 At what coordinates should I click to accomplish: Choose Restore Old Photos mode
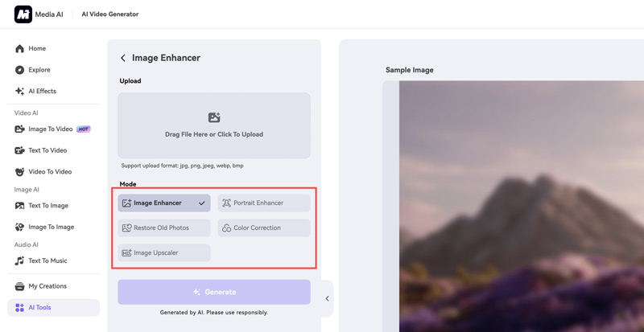coord(164,228)
